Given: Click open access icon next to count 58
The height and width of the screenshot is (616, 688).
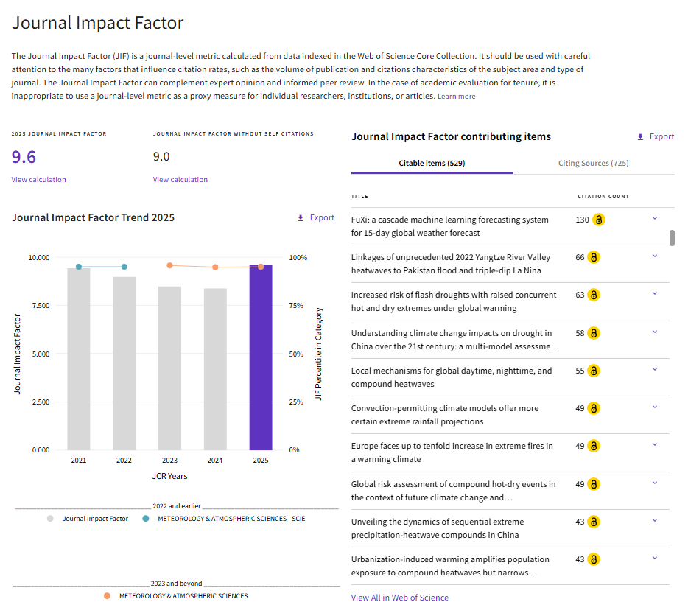Looking at the screenshot, I should (593, 333).
